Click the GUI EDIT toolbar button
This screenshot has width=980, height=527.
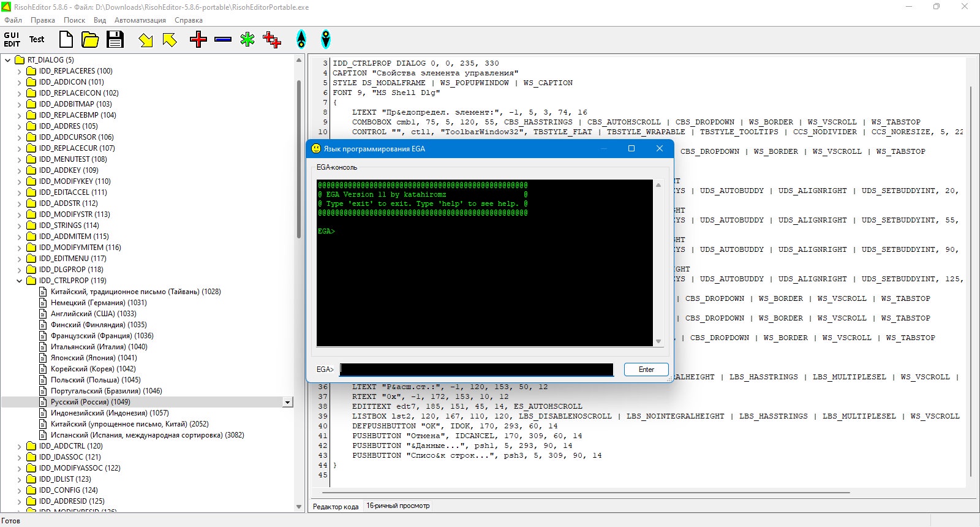coord(12,40)
